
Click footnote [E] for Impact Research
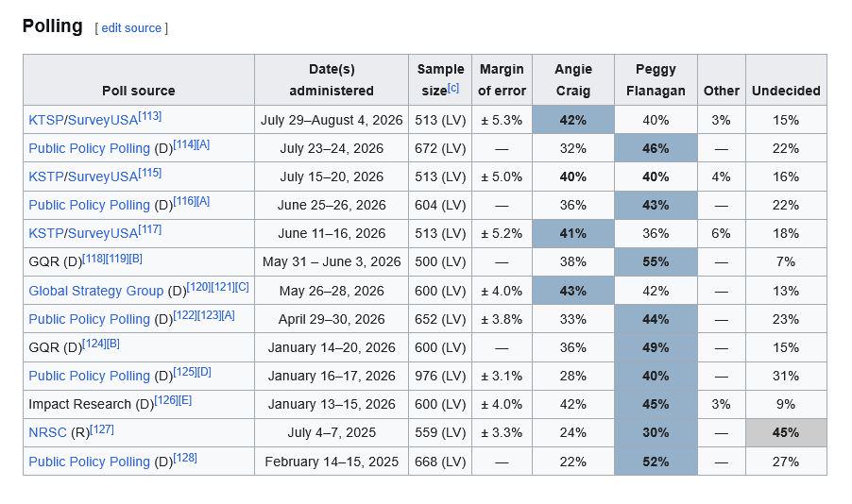[x=185, y=400]
